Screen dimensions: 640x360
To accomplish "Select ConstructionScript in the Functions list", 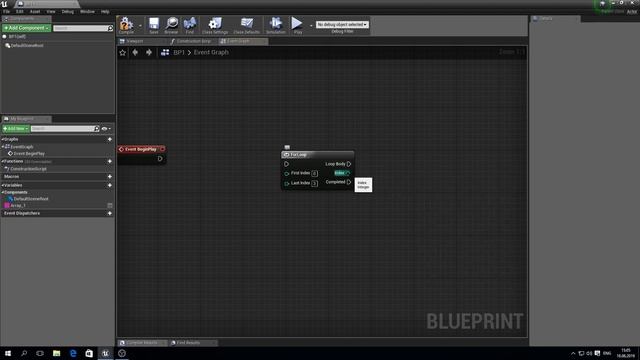I will pyautogui.click(x=28, y=169).
